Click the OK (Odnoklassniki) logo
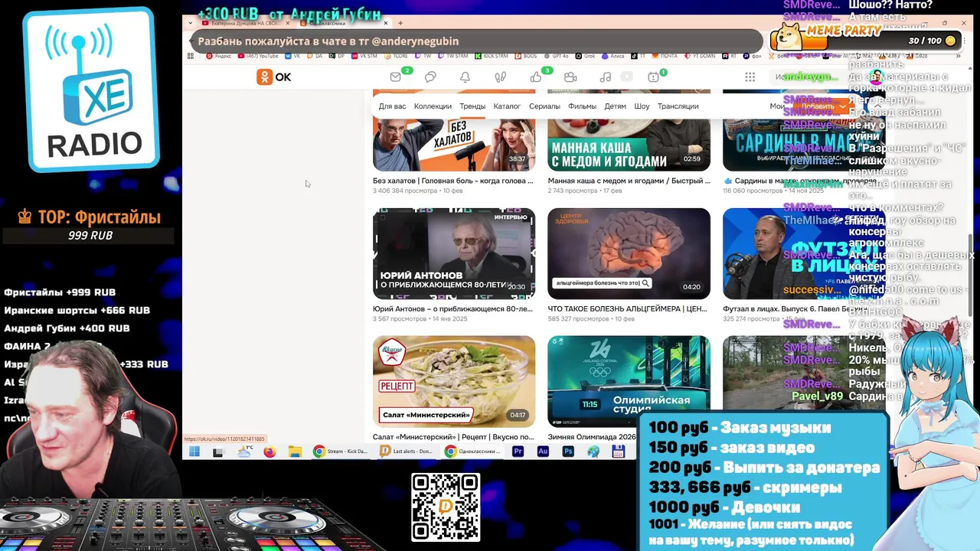This screenshot has width=980, height=551. (273, 77)
